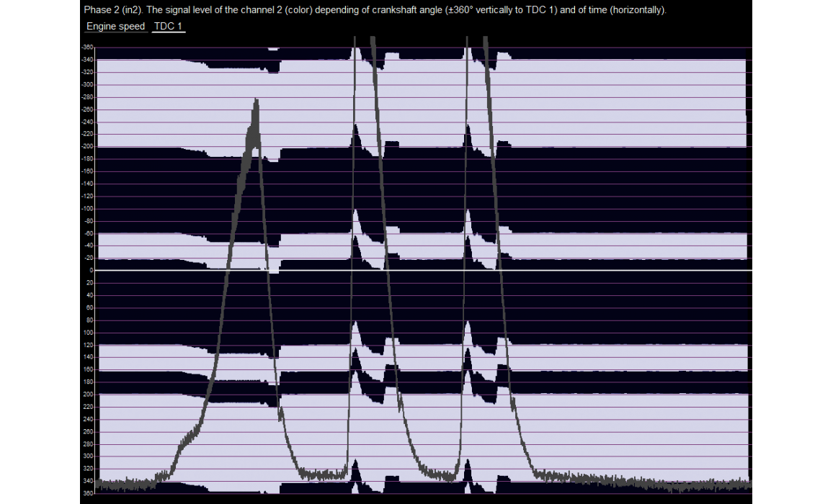Viewport: 833px width, 504px height.
Task: Click the Phase 2 (in2) chart title text
Action: click(373, 11)
